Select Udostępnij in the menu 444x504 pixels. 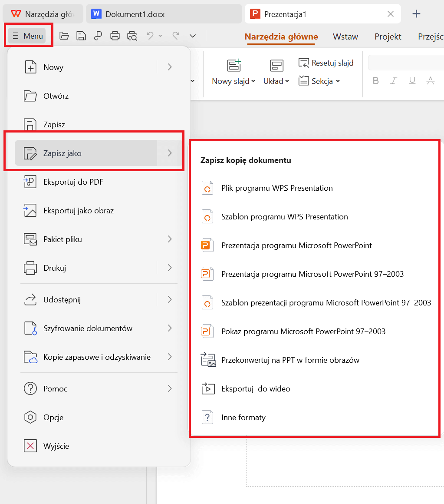(x=86, y=299)
